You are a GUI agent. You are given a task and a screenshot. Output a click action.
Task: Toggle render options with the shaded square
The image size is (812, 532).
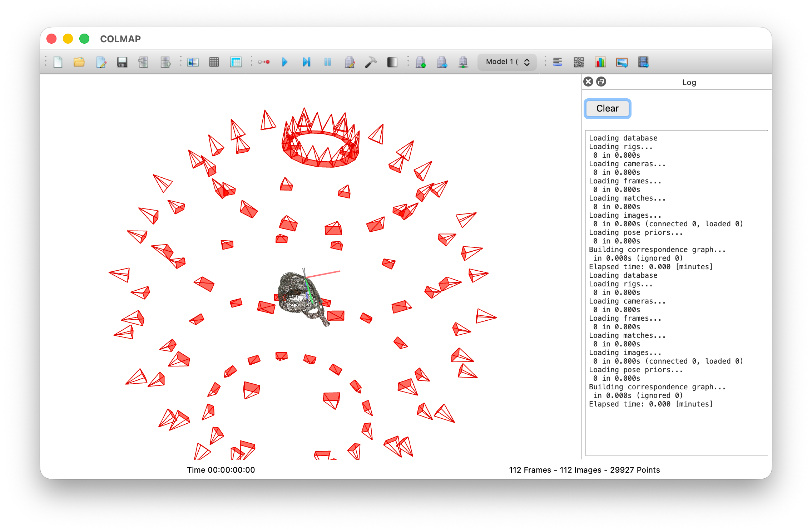(x=392, y=62)
